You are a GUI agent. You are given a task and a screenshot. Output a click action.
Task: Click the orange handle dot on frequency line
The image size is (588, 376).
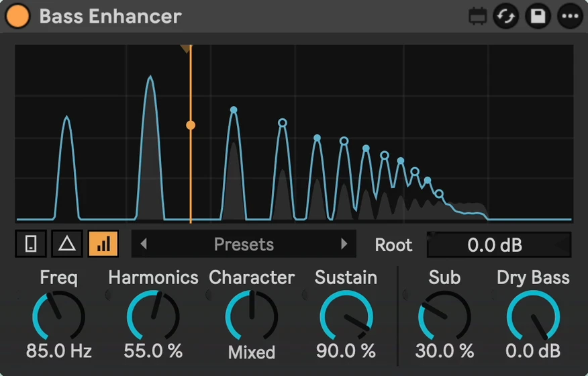[x=191, y=126]
